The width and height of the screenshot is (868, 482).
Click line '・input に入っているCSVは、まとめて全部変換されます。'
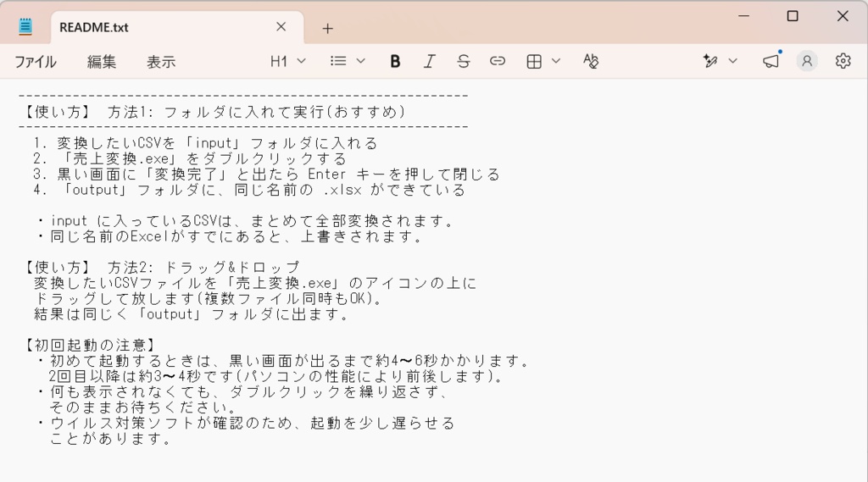[245, 221]
